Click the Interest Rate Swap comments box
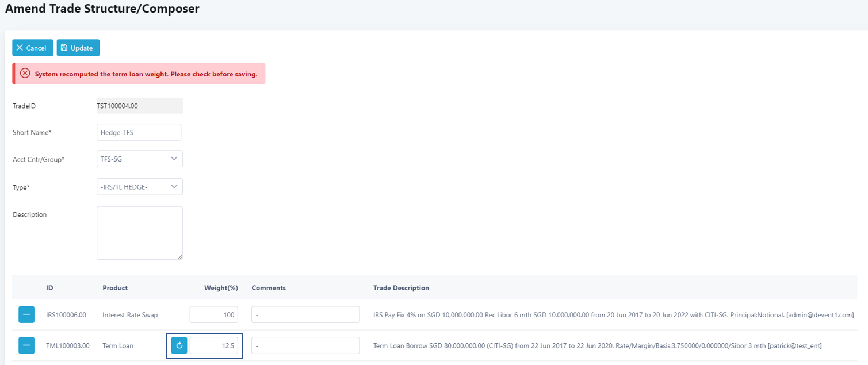Viewport: 868px width, 365px height. pyautogui.click(x=305, y=315)
